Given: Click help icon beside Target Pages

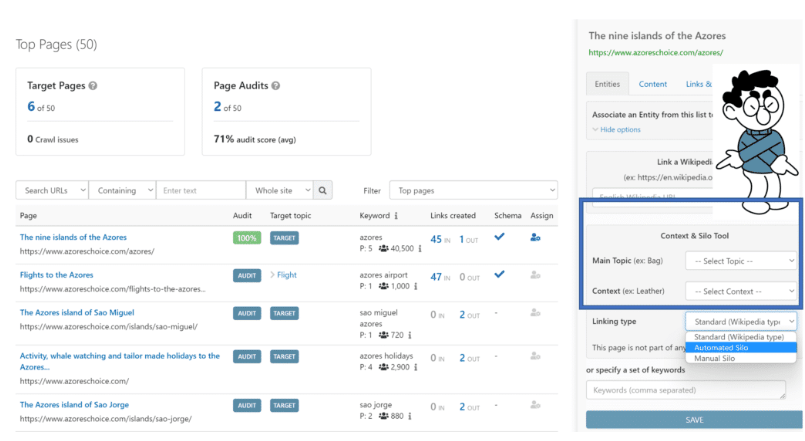Looking at the screenshot, I should [x=93, y=86].
